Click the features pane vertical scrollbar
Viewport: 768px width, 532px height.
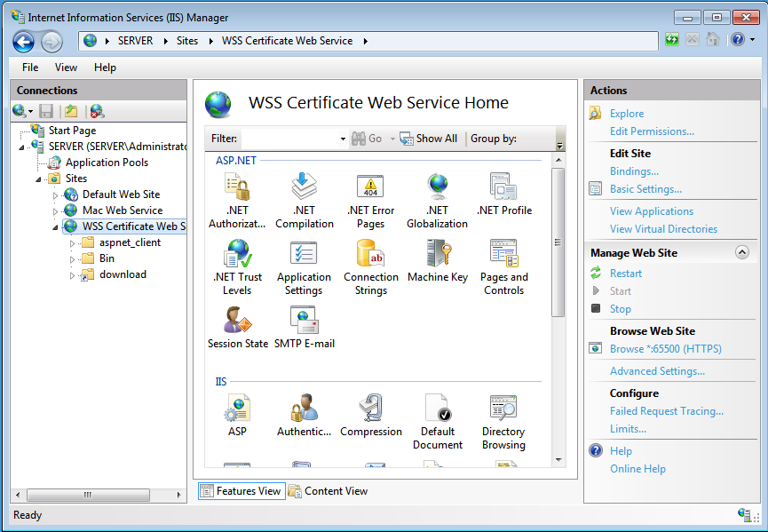click(558, 242)
